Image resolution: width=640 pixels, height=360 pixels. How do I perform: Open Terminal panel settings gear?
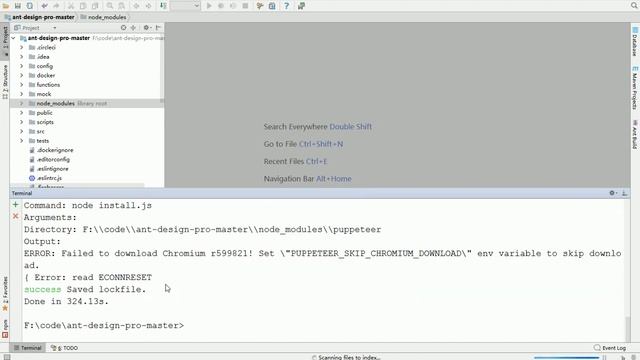(x=613, y=193)
